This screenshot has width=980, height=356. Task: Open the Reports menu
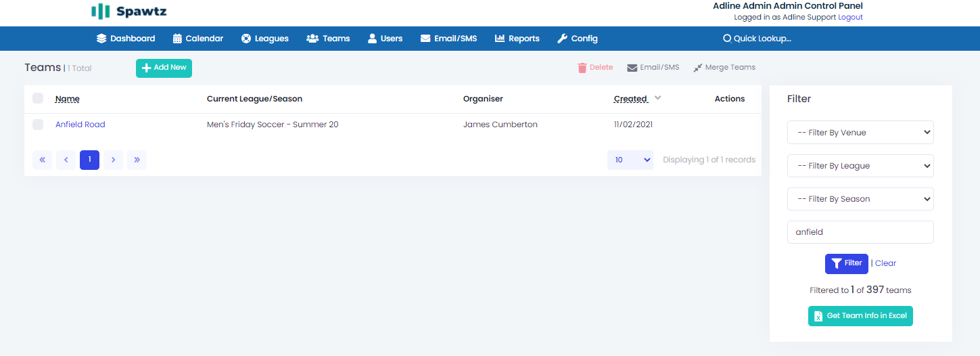(517, 39)
